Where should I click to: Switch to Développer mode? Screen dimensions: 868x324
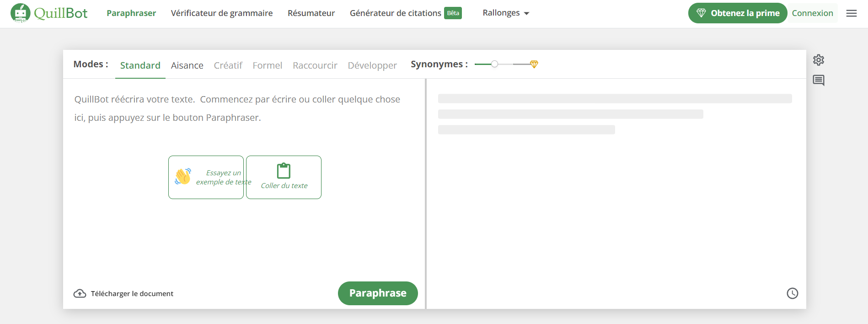372,65
